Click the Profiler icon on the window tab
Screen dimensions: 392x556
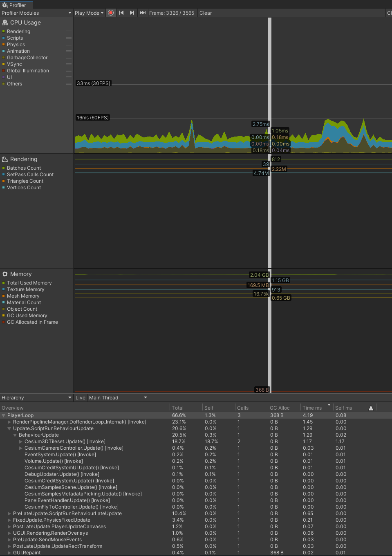click(5, 5)
